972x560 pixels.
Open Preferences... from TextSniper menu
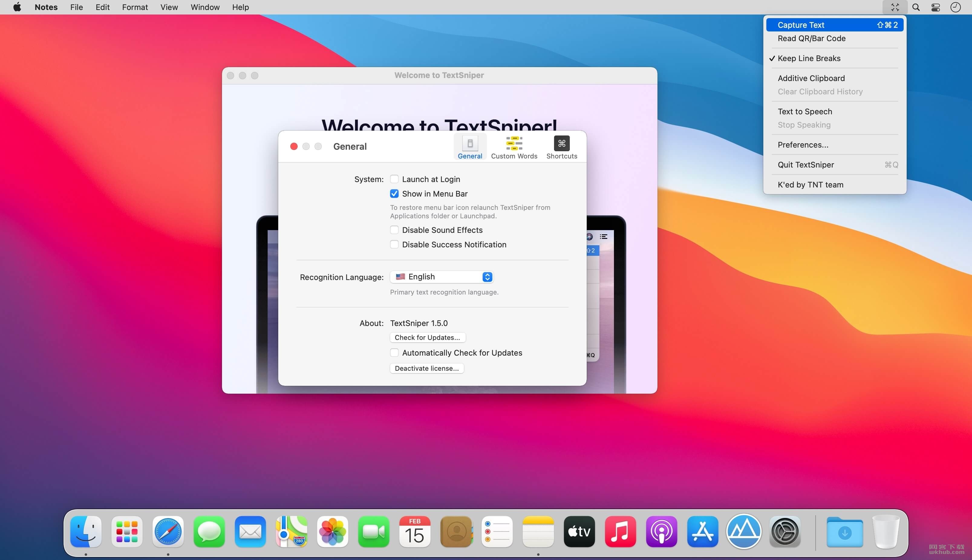pyautogui.click(x=835, y=145)
